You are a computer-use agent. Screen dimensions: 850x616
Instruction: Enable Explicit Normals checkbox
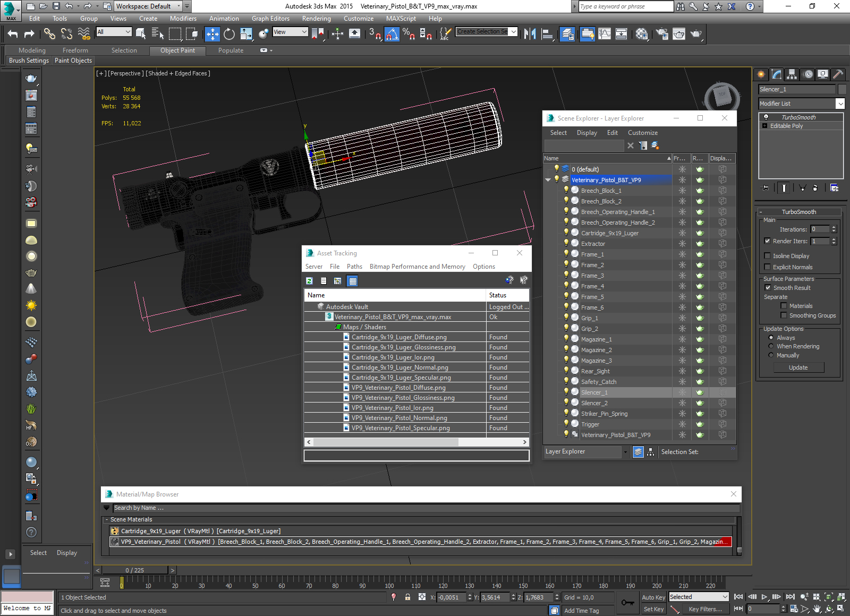(x=767, y=267)
